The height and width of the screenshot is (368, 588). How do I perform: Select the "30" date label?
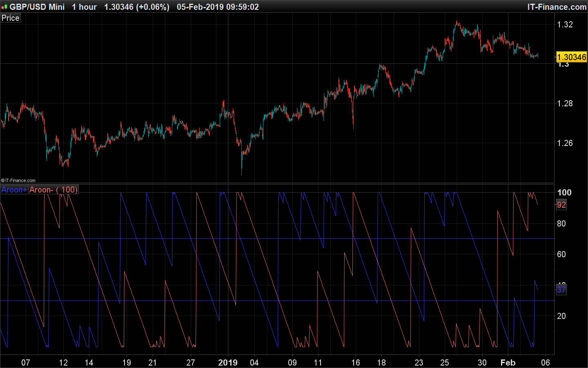(x=482, y=363)
